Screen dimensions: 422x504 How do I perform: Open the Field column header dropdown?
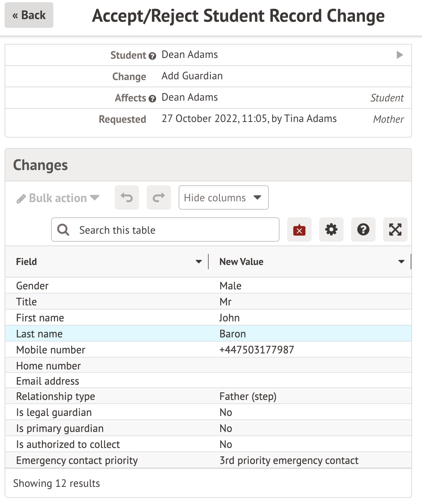pos(198,262)
